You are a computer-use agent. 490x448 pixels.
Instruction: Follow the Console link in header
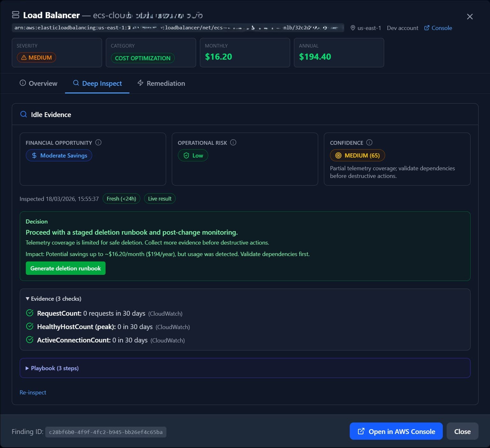(438, 28)
